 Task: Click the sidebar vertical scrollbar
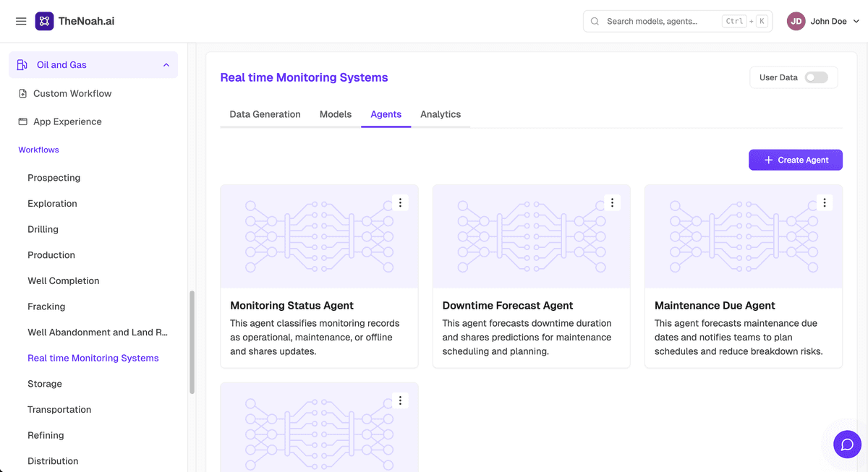pyautogui.click(x=192, y=342)
